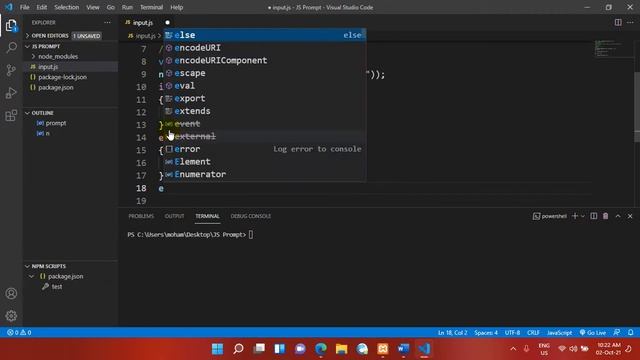Open Word from taskbar

click(403, 349)
